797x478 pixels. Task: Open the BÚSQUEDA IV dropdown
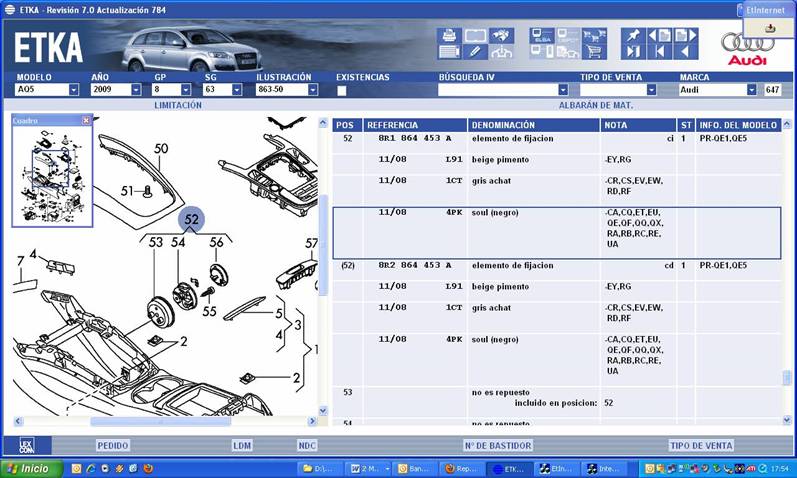click(563, 89)
